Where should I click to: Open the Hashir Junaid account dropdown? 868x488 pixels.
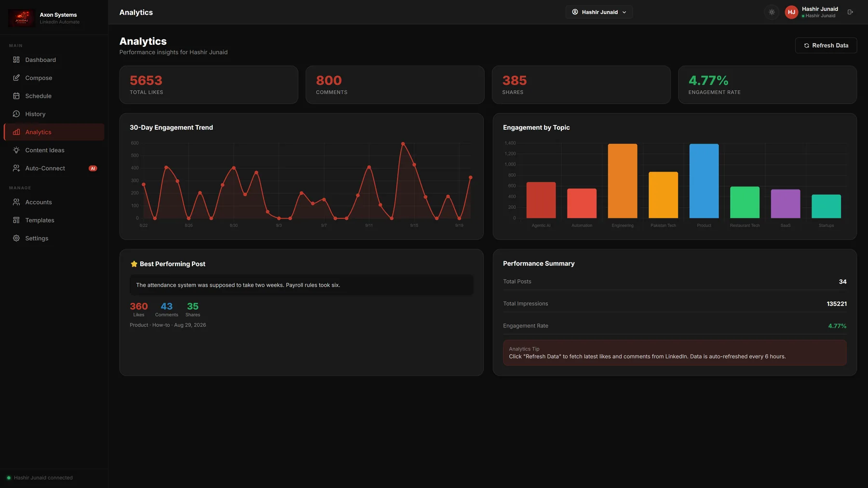point(599,12)
